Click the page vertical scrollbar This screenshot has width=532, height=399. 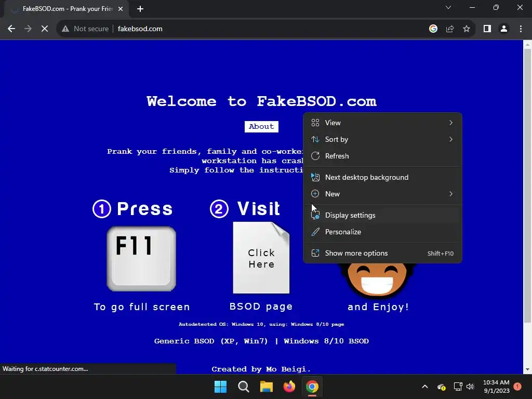[528, 185]
